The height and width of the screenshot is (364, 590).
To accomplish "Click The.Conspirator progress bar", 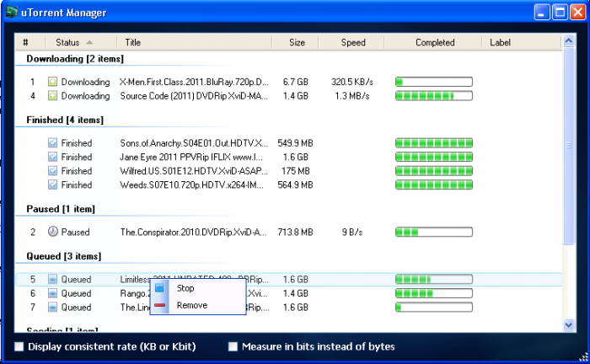I will click(434, 232).
